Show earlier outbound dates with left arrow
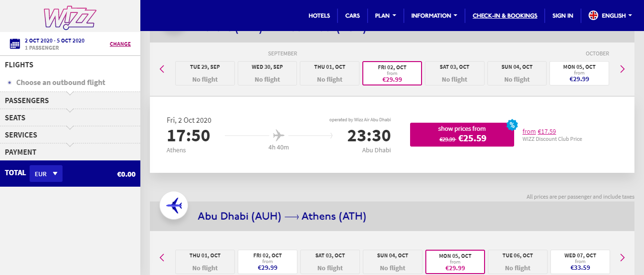This screenshot has width=644, height=275. coord(162,69)
